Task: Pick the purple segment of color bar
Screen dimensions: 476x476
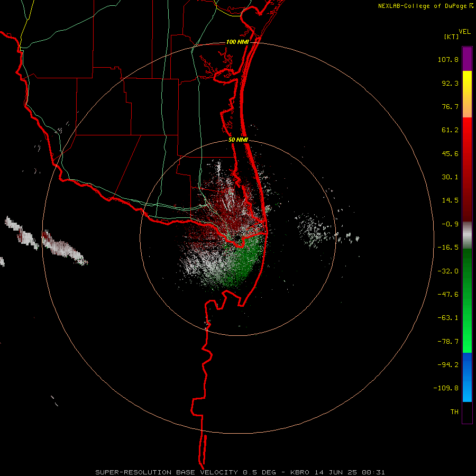Action: click(x=467, y=59)
